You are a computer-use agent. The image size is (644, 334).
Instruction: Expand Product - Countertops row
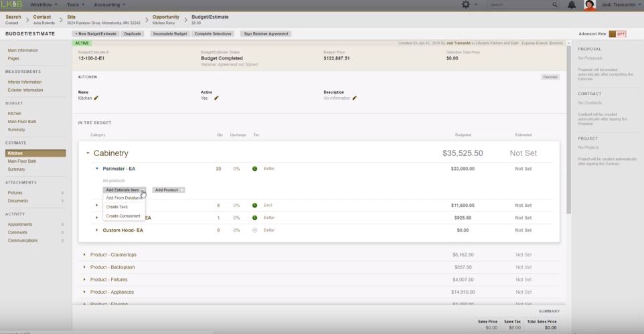pyautogui.click(x=84, y=255)
